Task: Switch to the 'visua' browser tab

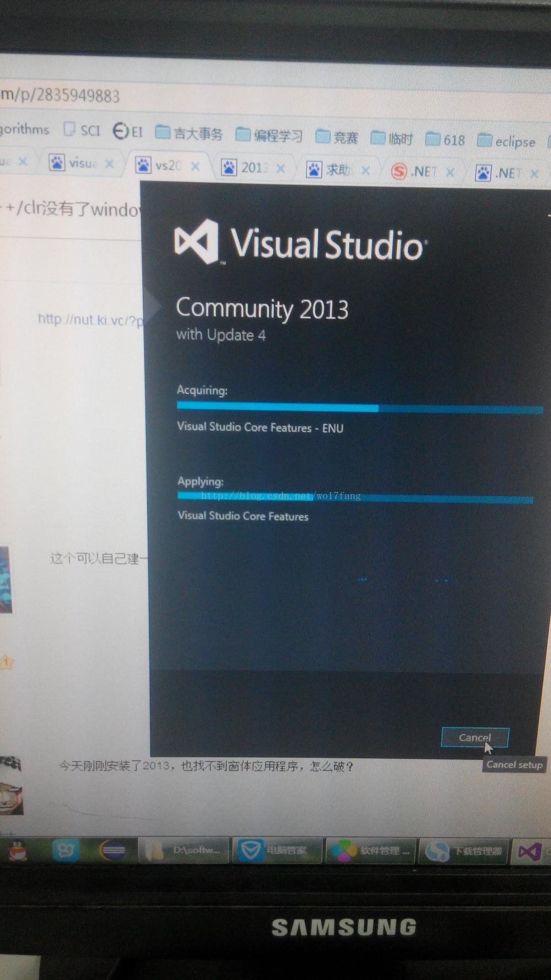Action: tap(82, 163)
